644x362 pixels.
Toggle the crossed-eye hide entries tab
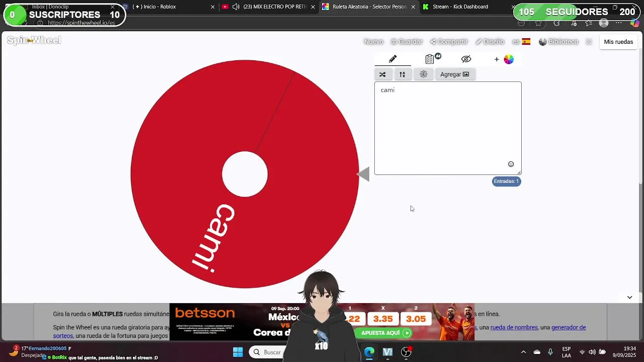466,59
